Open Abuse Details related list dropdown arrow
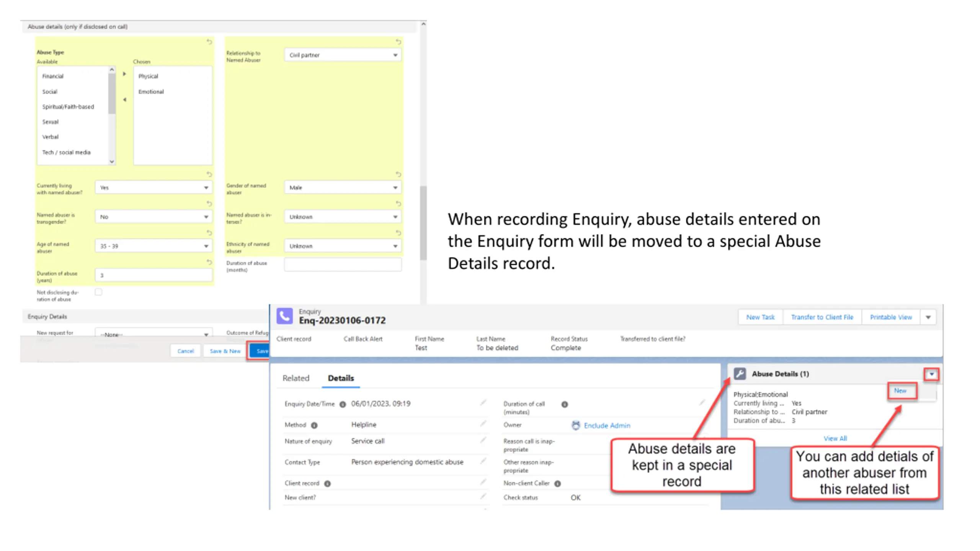 point(931,374)
